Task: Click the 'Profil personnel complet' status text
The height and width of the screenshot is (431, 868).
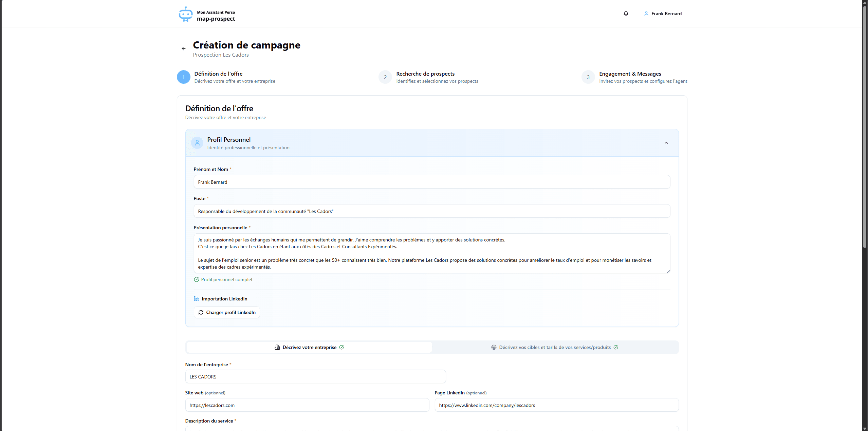Action: coord(227,279)
